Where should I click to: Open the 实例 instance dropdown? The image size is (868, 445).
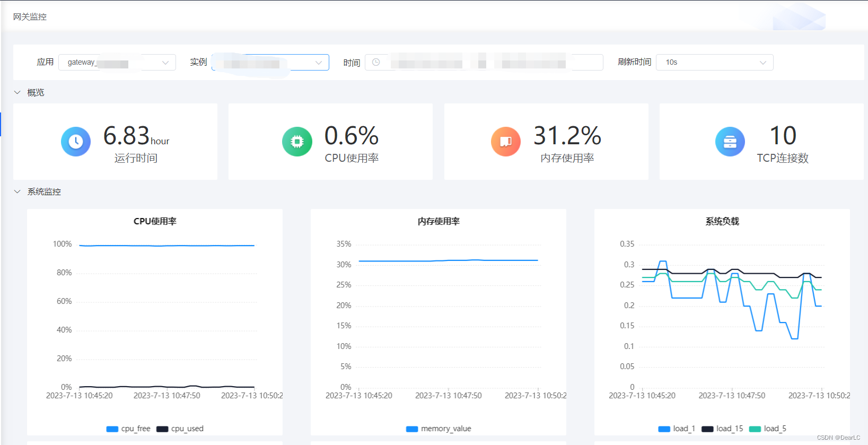coord(270,62)
